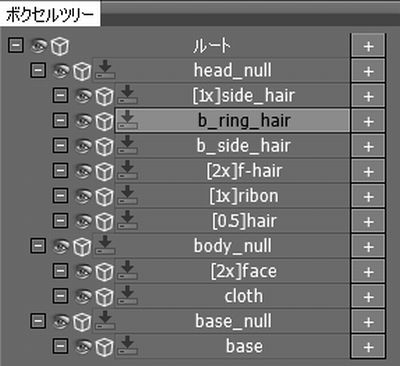Toggle visibility of [1x]side_hair
This screenshot has height=366, width=400.
pos(84,96)
